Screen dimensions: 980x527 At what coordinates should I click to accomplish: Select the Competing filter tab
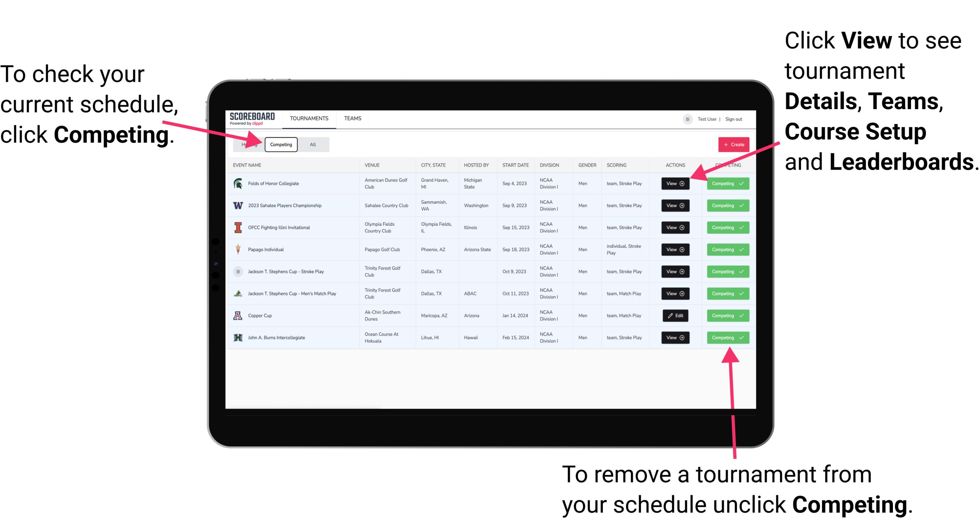tap(280, 144)
